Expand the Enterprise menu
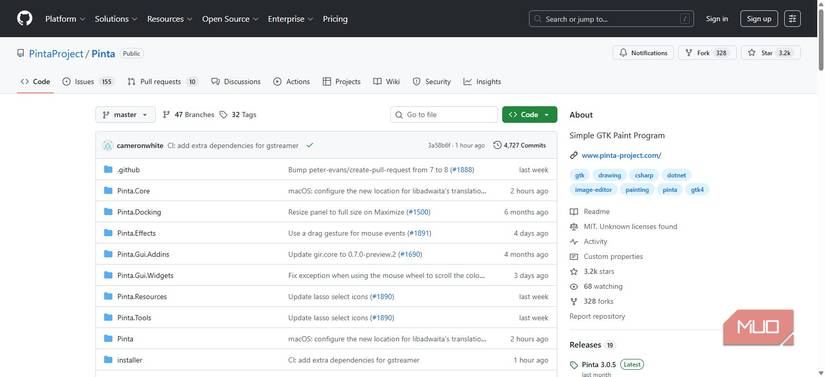Viewport: 825px width, 377px height. (290, 19)
